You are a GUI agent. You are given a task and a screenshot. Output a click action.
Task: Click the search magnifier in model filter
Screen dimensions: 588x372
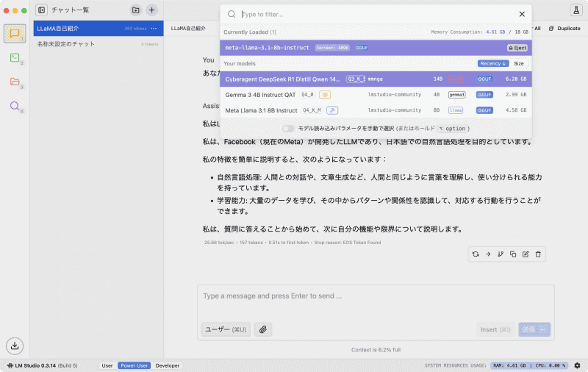pyautogui.click(x=232, y=14)
